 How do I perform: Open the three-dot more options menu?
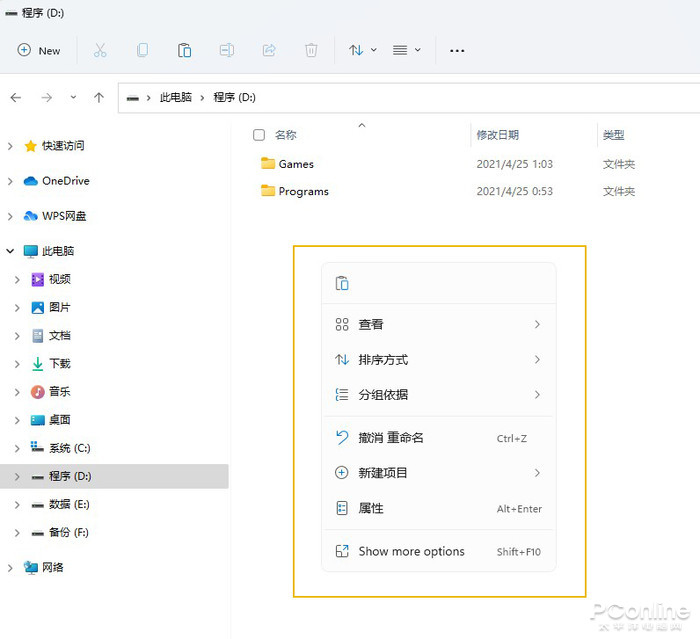tap(457, 50)
